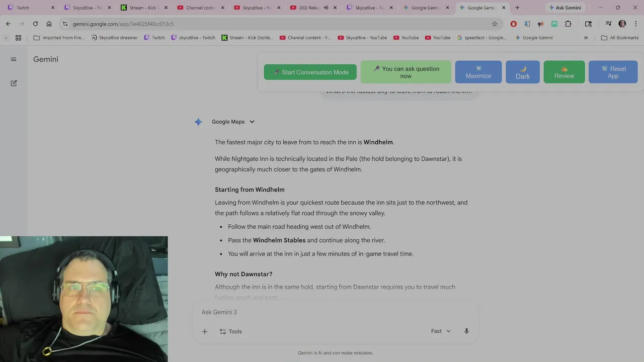Viewport: 644px width, 362px height.
Task: Show more bookmarks with double chevron
Action: click(x=586, y=38)
